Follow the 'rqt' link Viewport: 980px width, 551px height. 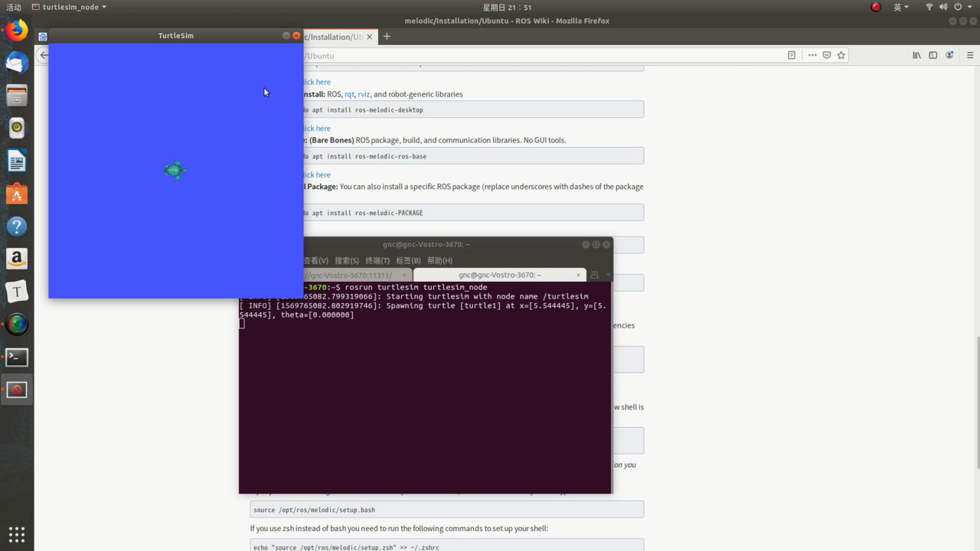[349, 94]
